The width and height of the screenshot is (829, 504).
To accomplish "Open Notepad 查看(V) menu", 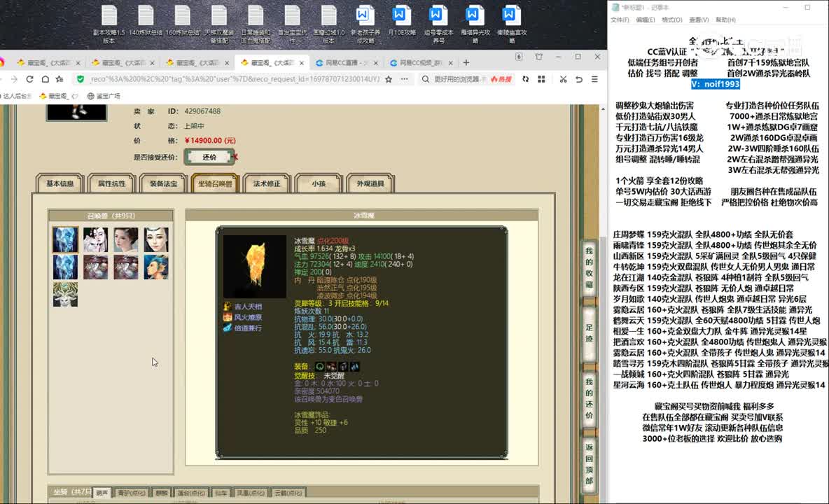I will click(x=698, y=20).
